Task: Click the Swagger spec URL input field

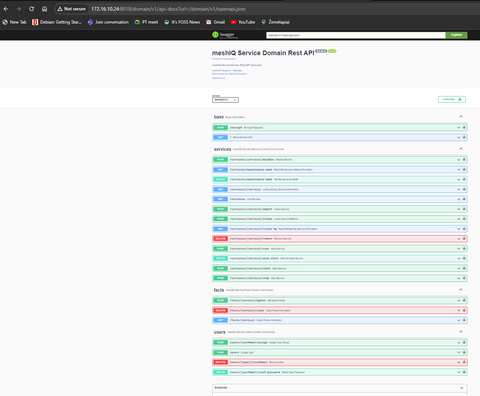Action: [x=356, y=35]
